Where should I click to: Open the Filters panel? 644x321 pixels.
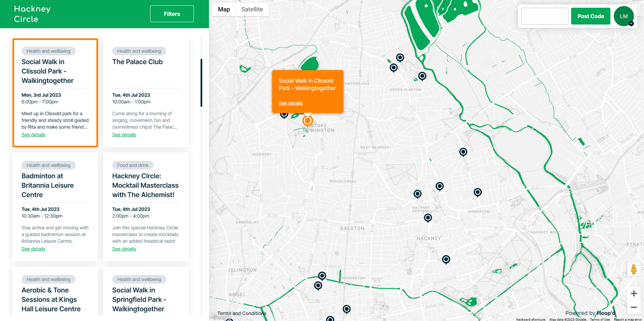click(172, 14)
